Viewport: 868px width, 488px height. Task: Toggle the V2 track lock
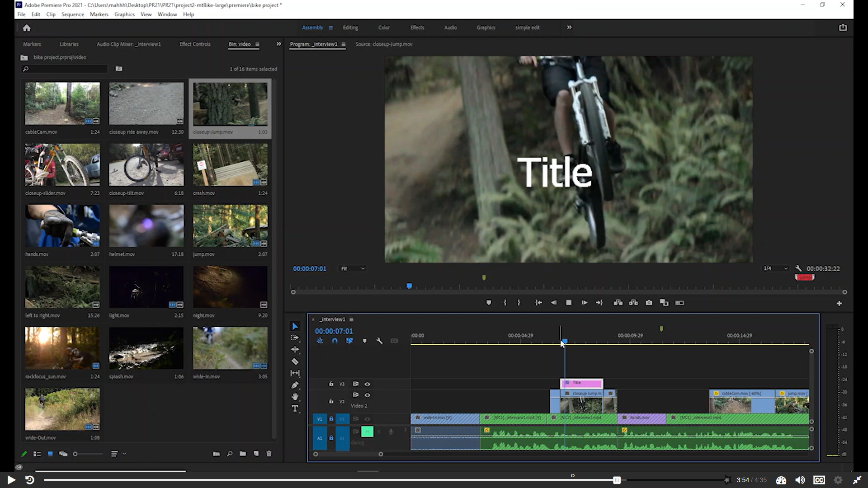pos(331,401)
